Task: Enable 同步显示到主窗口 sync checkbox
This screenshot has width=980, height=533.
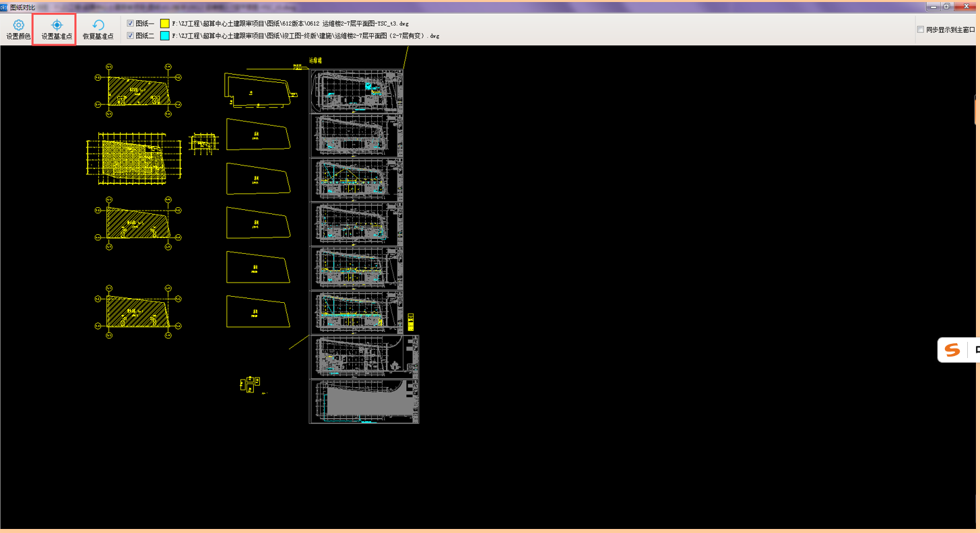Action: [x=921, y=30]
